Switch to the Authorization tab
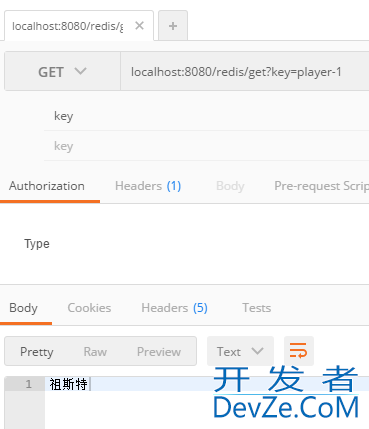The image size is (369, 429). point(47,186)
